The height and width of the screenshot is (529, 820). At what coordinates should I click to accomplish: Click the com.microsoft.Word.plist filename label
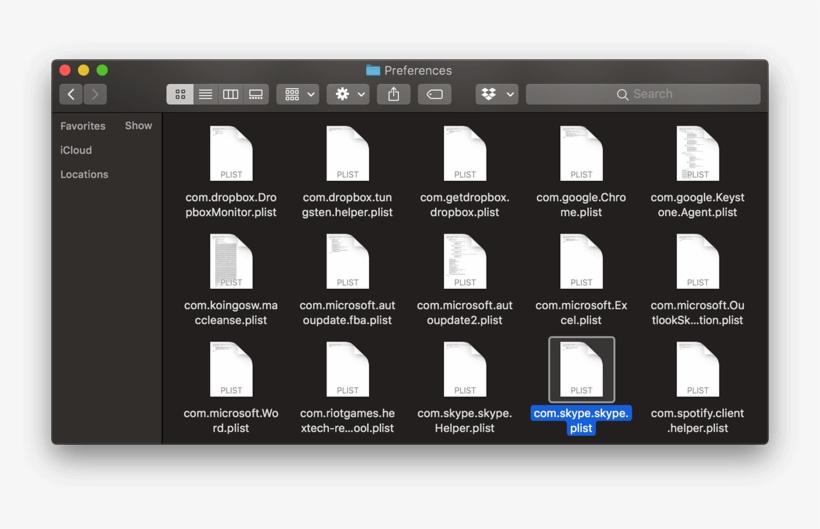231,420
